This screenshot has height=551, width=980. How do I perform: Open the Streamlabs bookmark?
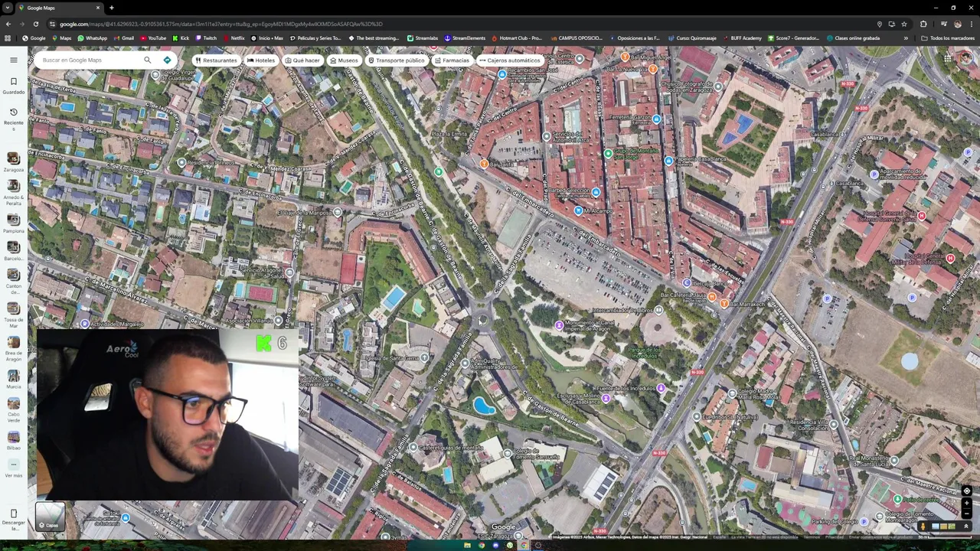click(423, 38)
